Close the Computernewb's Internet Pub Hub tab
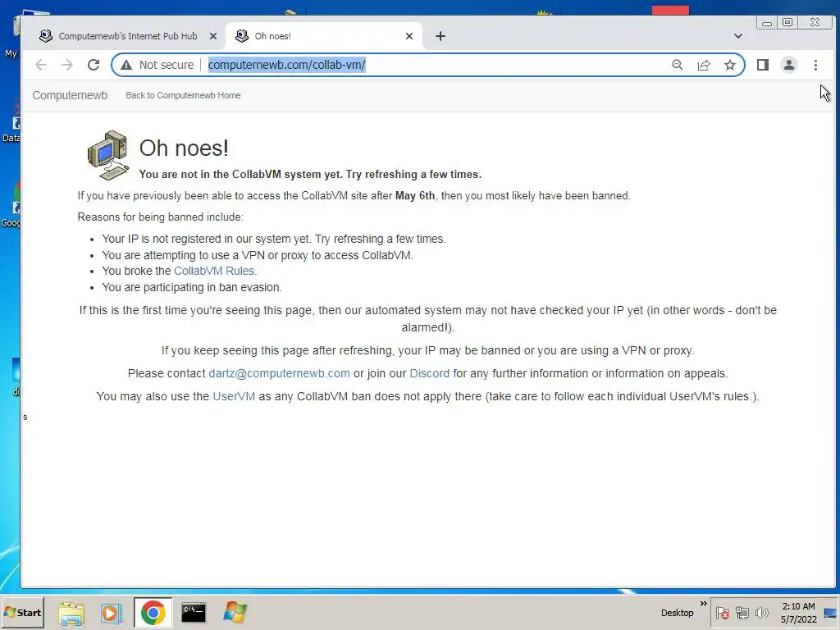840x630 pixels. [x=213, y=36]
